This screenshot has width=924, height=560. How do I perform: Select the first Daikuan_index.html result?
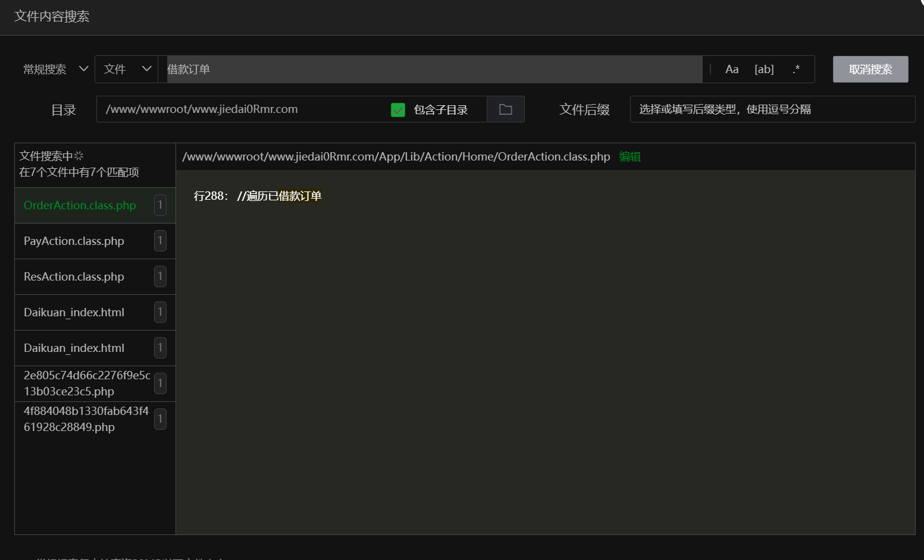[74, 313]
